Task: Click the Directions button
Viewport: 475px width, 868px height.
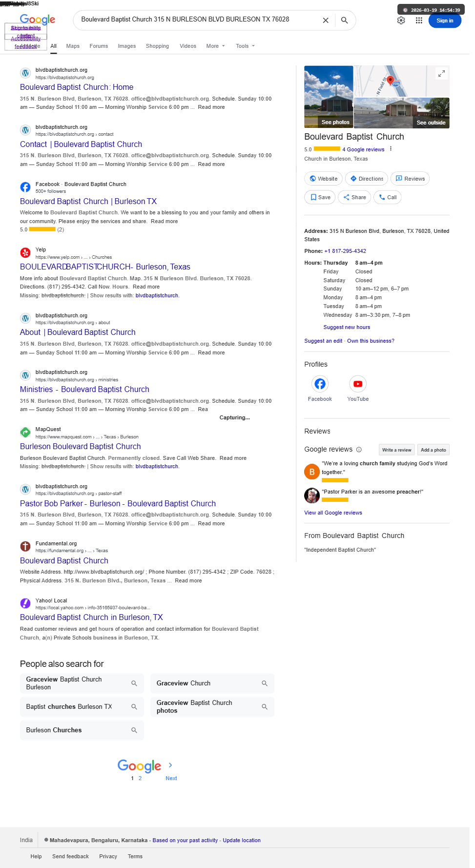Action: [367, 179]
